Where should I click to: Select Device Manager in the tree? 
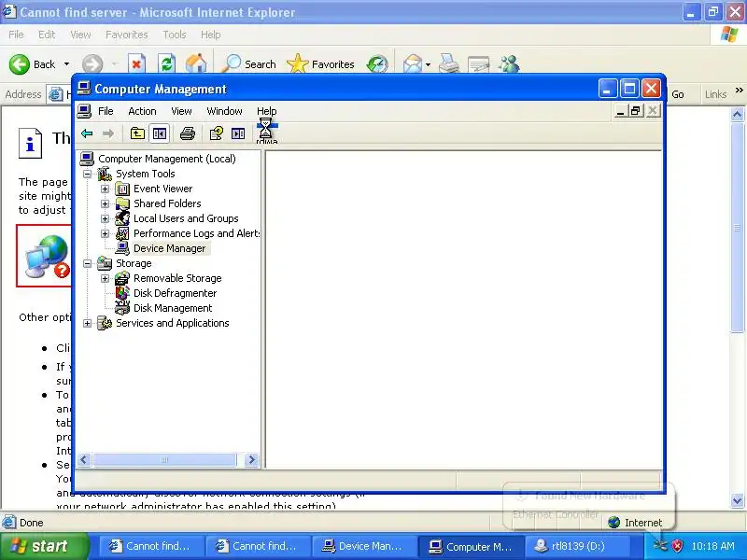170,248
